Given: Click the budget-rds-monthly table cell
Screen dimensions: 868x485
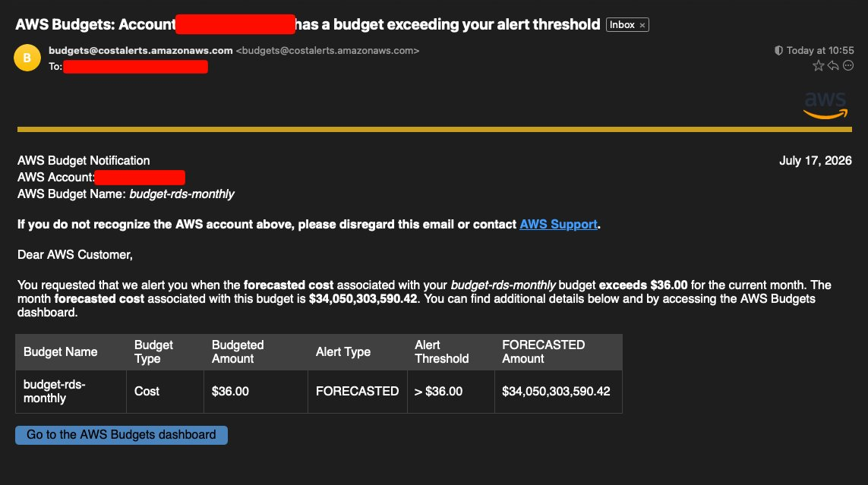Looking at the screenshot, I should click(x=71, y=392).
